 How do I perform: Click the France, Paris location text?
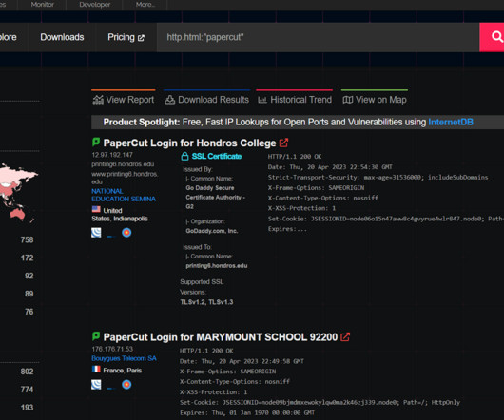coord(123,371)
